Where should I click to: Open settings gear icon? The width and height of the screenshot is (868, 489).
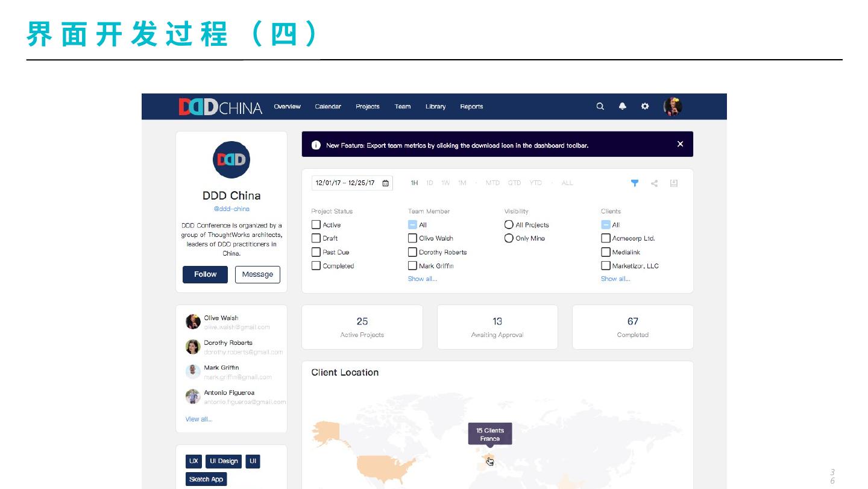[645, 107]
